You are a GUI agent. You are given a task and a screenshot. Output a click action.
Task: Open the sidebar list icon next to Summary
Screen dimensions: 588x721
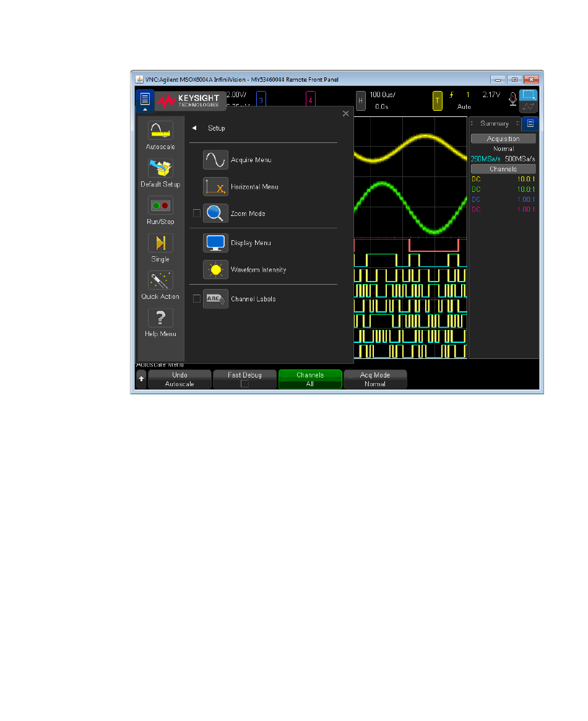coord(530,123)
